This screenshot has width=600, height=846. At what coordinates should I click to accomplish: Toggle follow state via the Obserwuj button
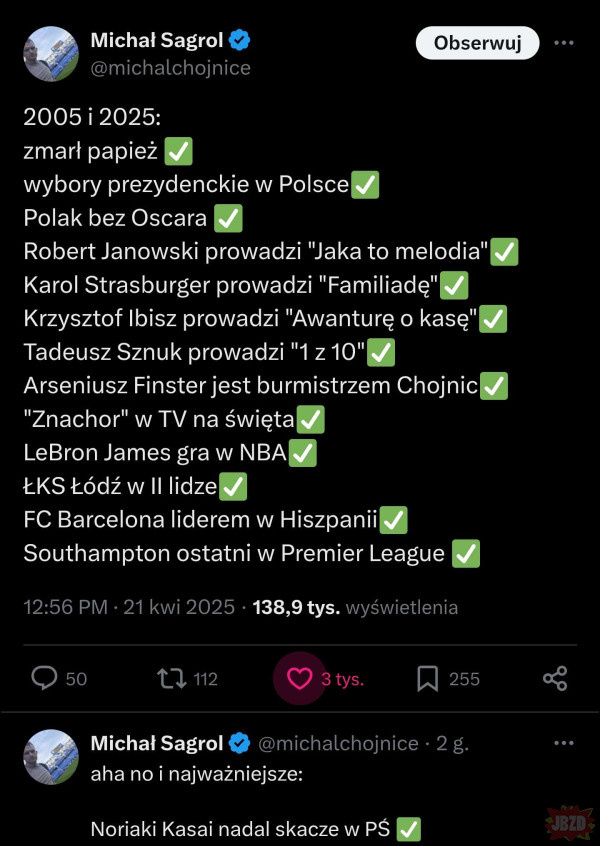[x=477, y=44]
